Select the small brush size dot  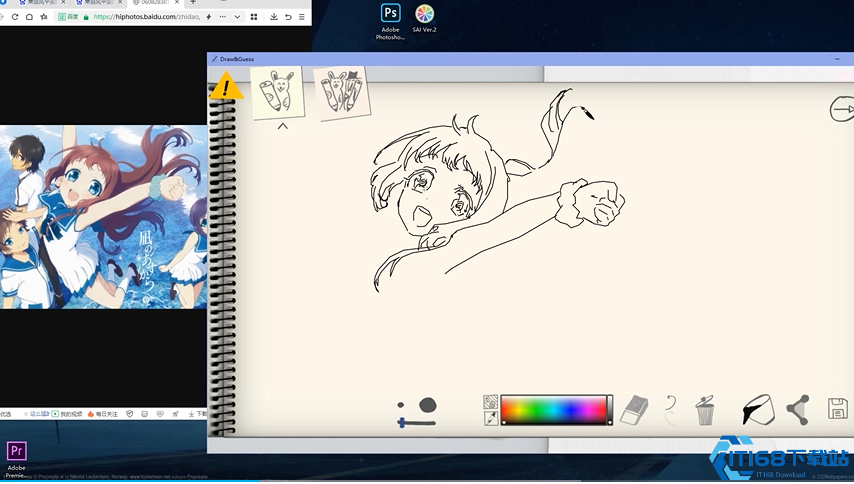[x=402, y=406]
